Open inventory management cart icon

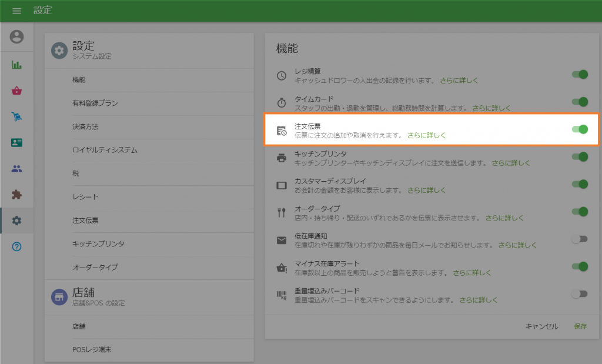17,116
